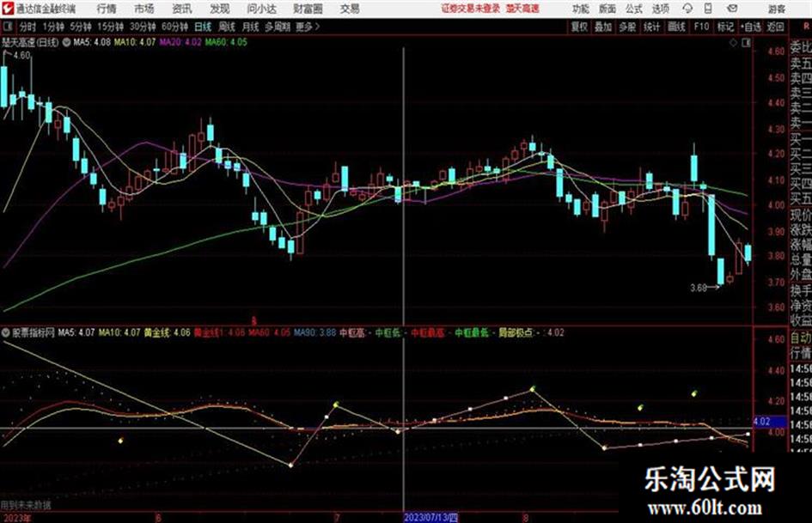
Task: Open F10 company info
Action: (701, 27)
